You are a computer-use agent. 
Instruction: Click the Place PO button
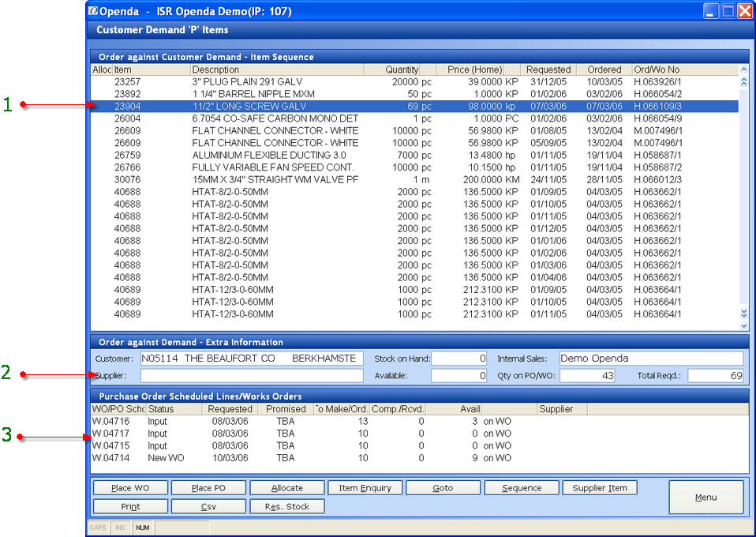[208, 488]
